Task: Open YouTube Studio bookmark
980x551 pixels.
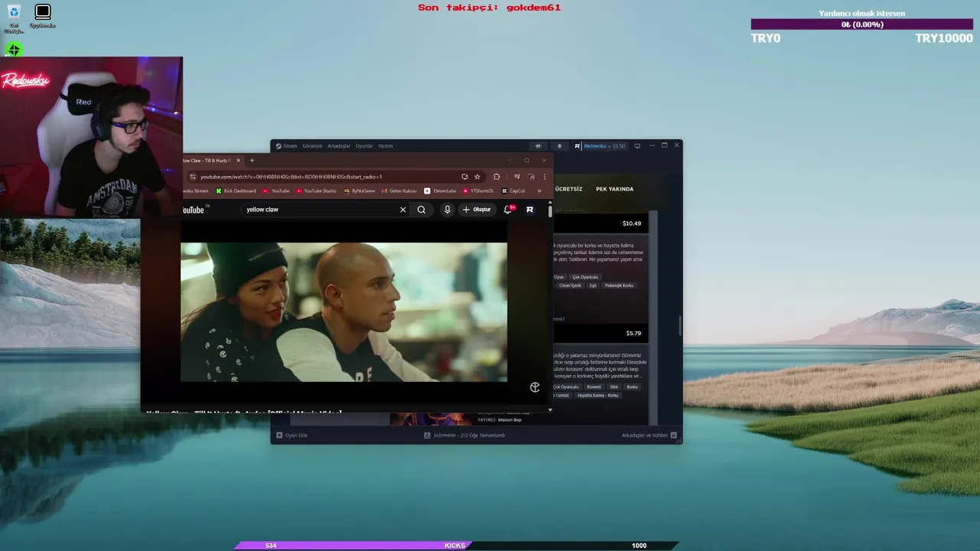Action: (x=316, y=191)
